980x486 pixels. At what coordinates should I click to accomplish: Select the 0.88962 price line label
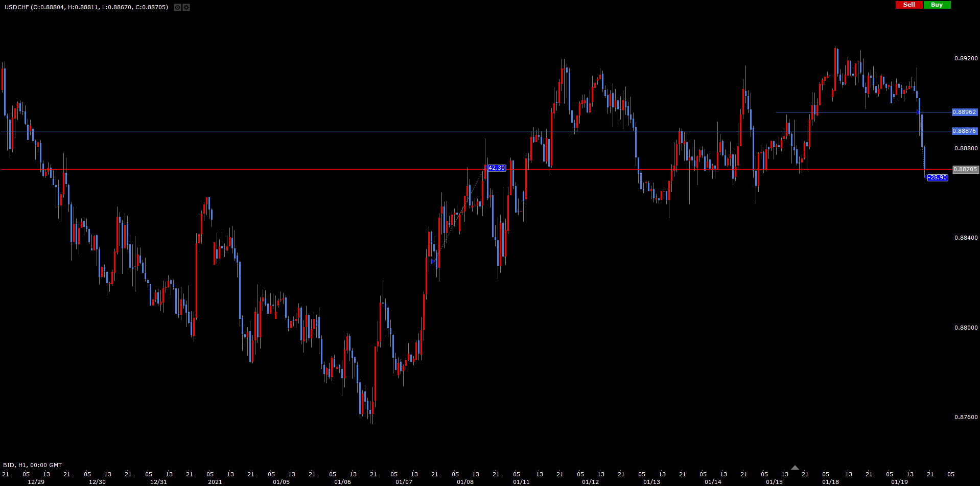click(x=964, y=112)
